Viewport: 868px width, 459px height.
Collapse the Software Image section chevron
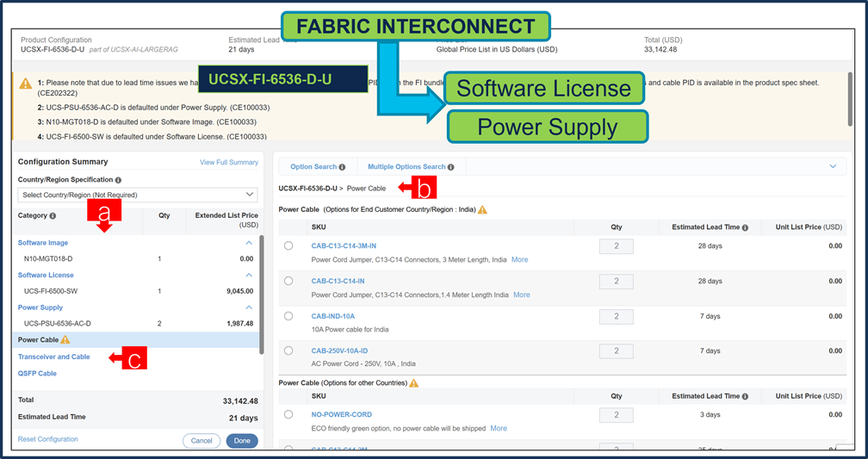[x=249, y=243]
